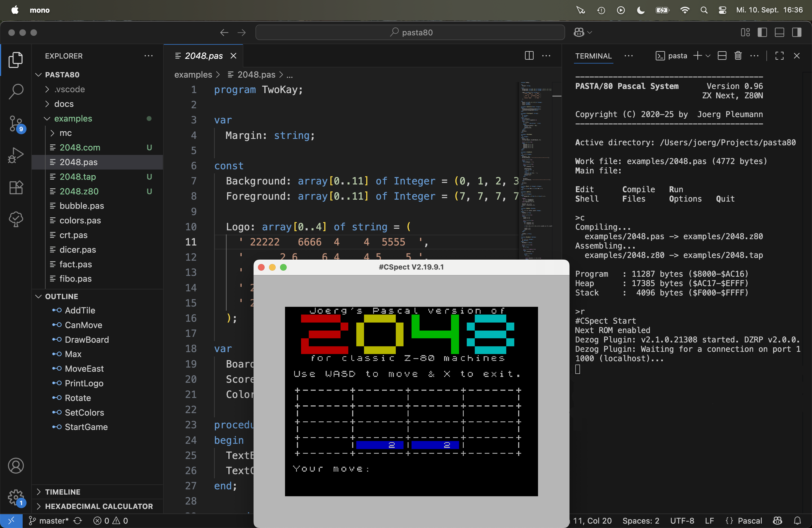Screen dimensions: 812x528
Task: Open file 2048.z80 in explorer
Action: click(97, 191)
